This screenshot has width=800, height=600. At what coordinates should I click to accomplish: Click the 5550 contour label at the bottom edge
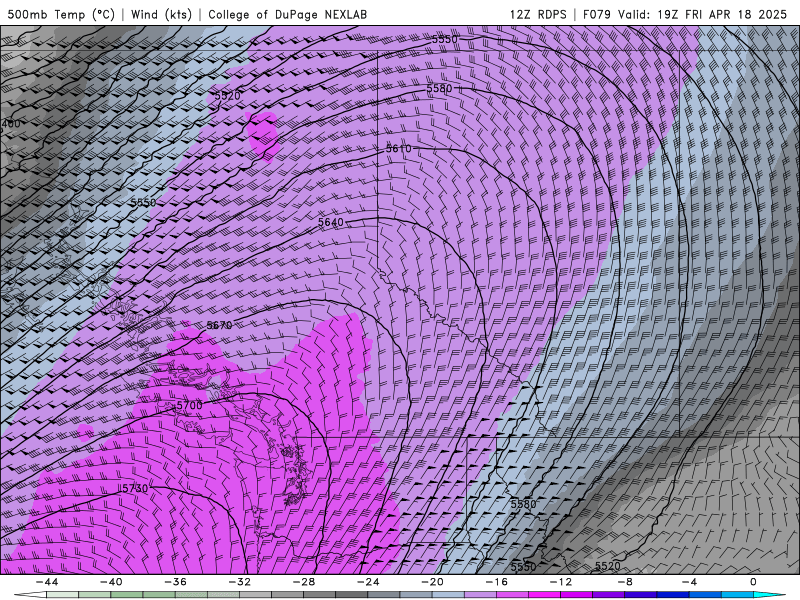523,567
